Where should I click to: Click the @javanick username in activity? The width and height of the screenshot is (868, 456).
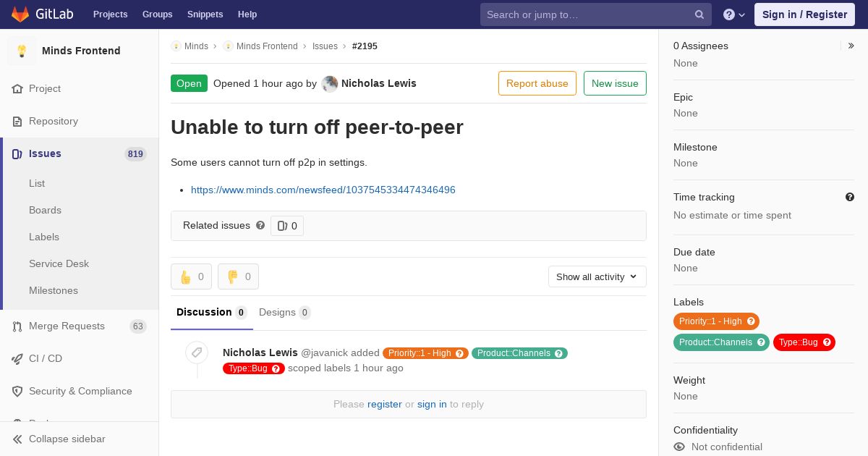tap(324, 352)
